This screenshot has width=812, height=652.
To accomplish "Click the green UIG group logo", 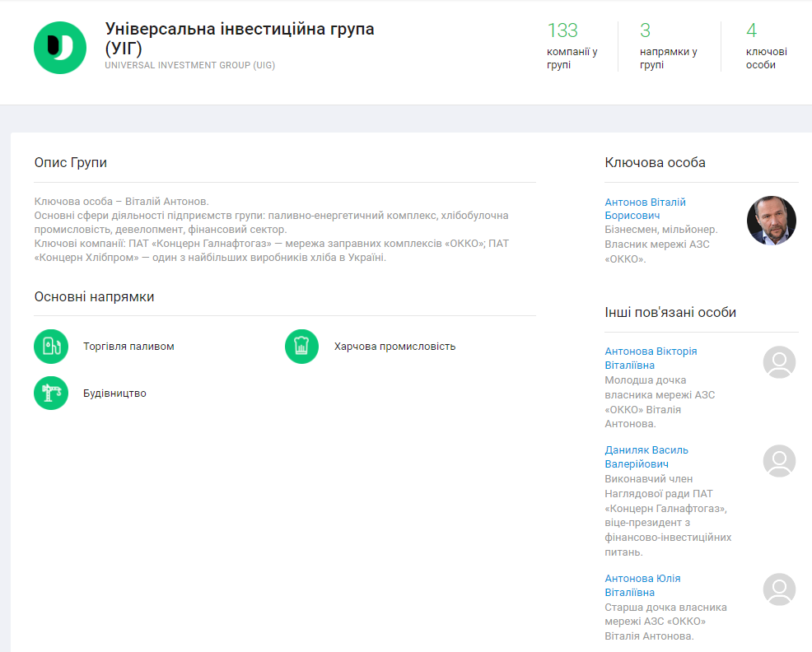I will click(x=60, y=48).
